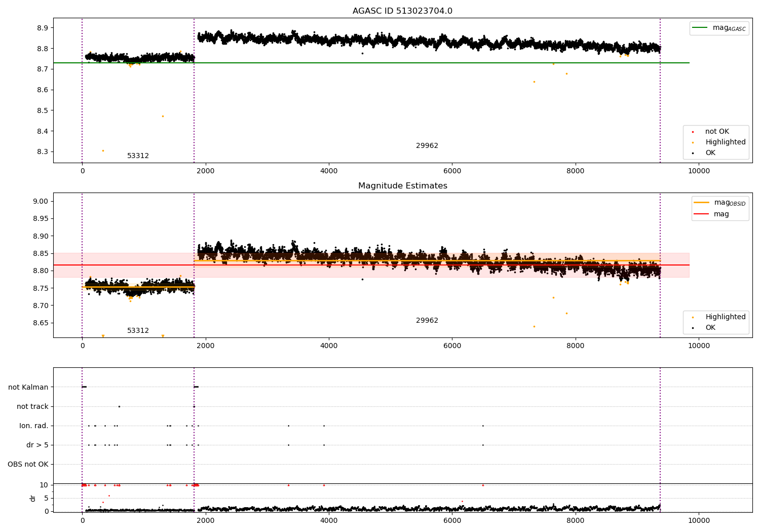Click the 'not track' marker near x=600
760x532 pixels.
119,406
